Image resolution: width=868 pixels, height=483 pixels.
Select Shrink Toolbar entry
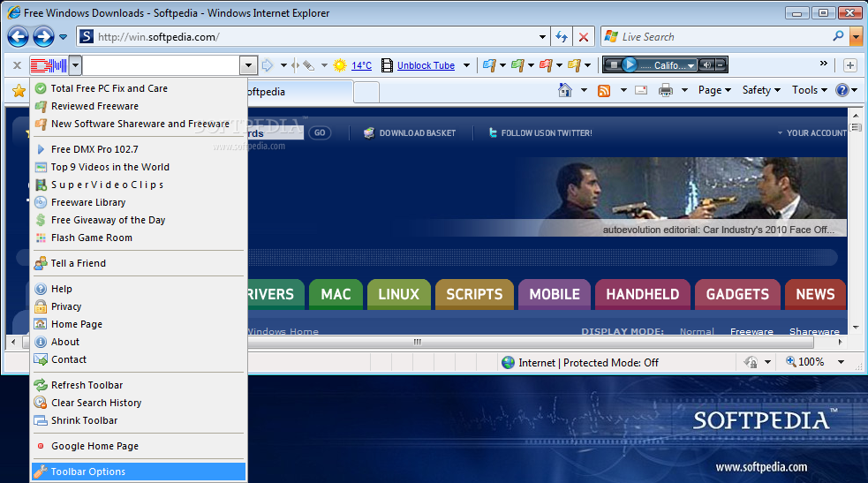point(139,420)
